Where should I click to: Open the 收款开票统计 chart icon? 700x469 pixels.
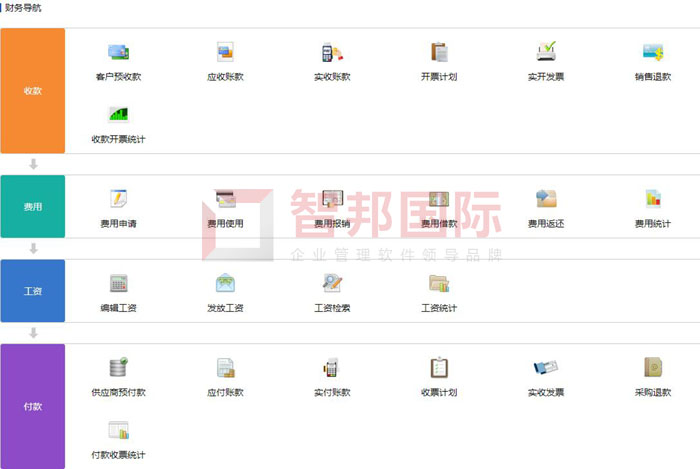click(118, 114)
